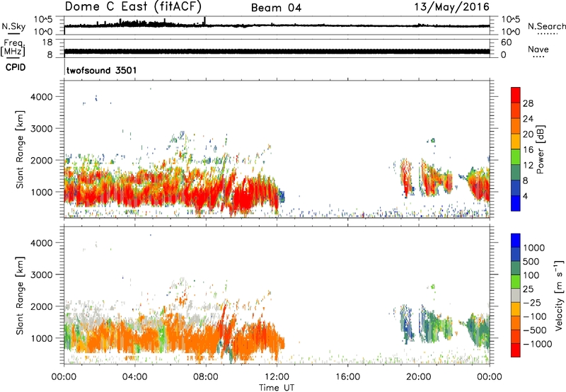Click the "N.Search" legend label
The width and height of the screenshot is (566, 392).
pos(547,26)
